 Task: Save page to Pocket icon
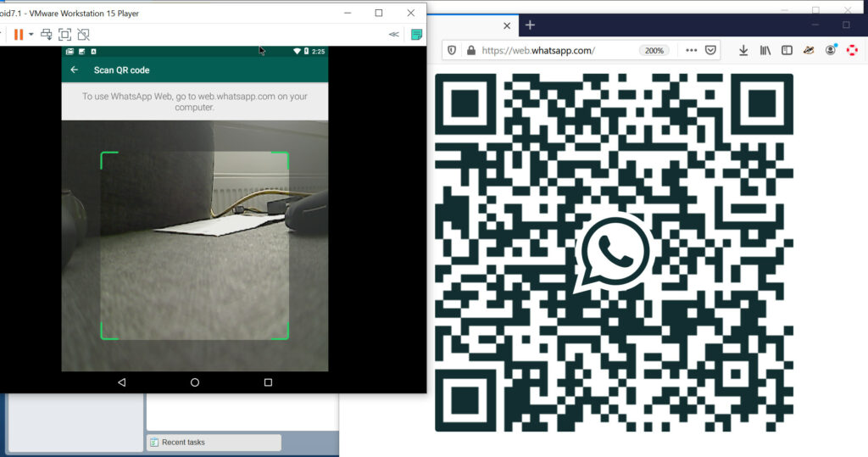pyautogui.click(x=711, y=50)
